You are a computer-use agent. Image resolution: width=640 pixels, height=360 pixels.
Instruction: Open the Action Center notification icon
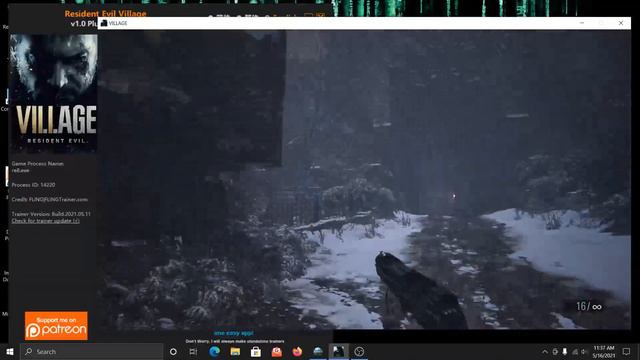627,351
